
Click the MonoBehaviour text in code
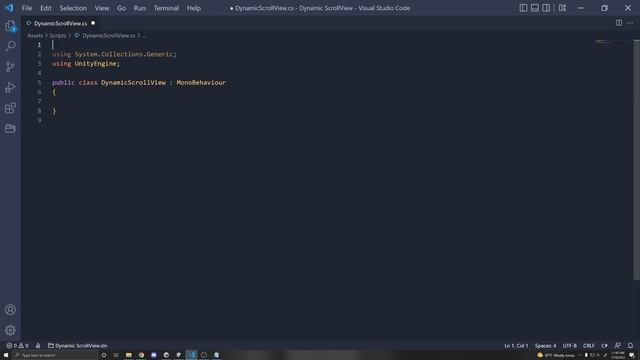201,82
